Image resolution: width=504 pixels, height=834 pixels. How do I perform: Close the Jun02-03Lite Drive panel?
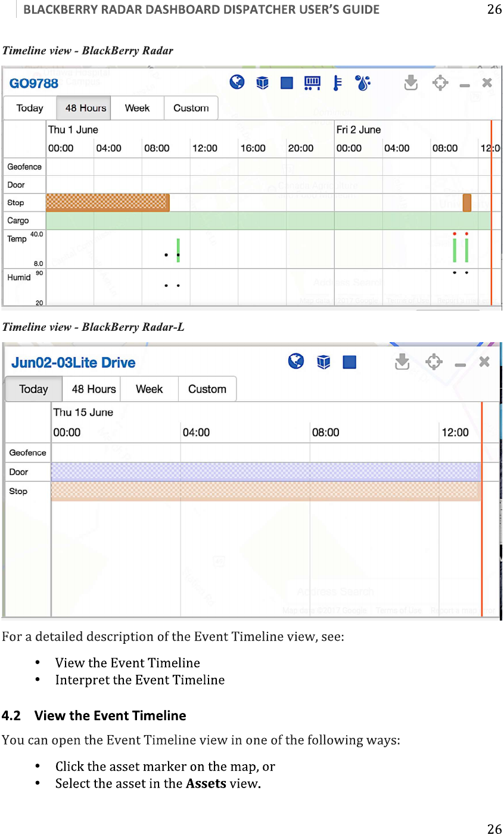[485, 361]
